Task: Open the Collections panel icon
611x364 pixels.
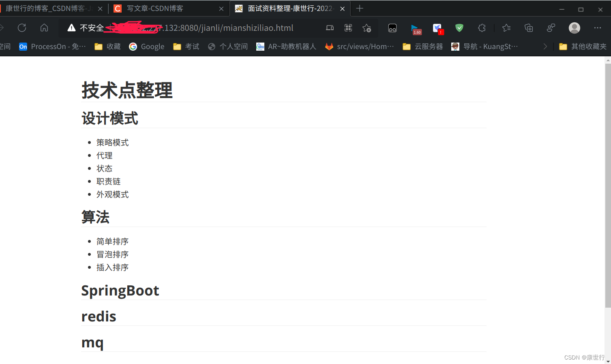Action: click(528, 28)
